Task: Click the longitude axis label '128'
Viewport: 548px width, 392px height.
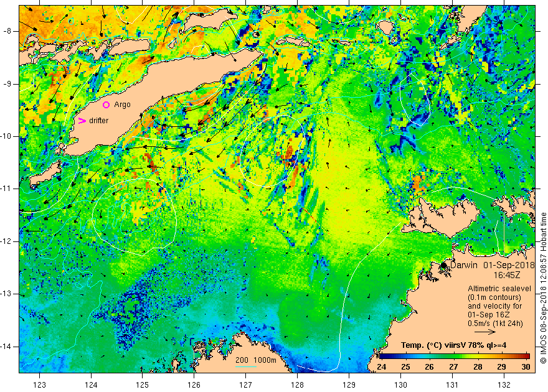Action: (x=298, y=385)
